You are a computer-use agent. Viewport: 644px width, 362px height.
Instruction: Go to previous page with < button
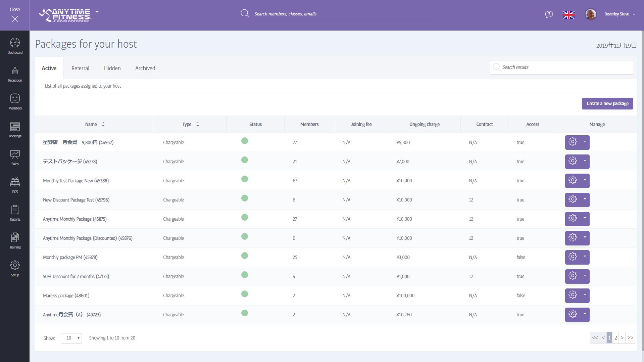[603, 338]
